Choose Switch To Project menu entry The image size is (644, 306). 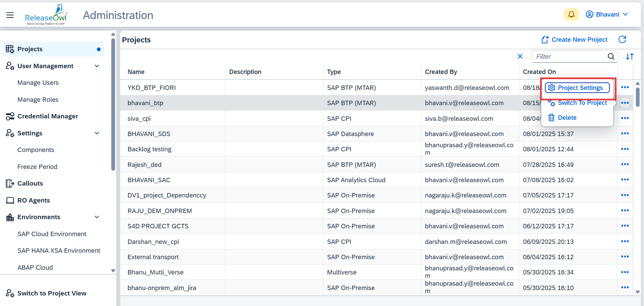[x=577, y=103]
